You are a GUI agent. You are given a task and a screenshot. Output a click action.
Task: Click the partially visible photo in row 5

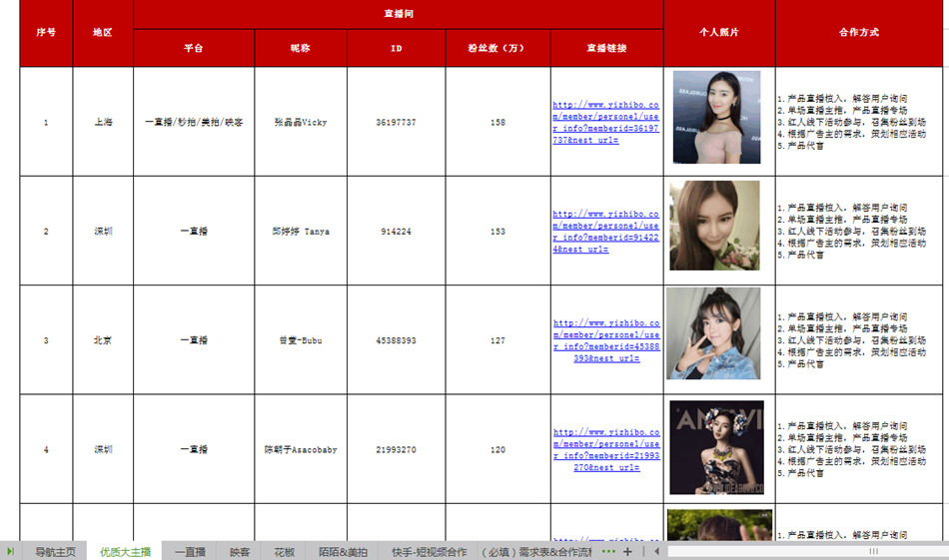tap(719, 525)
